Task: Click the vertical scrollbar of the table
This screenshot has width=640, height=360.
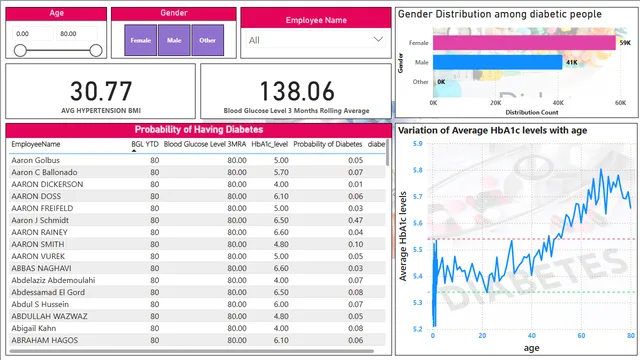Action: 387,152
